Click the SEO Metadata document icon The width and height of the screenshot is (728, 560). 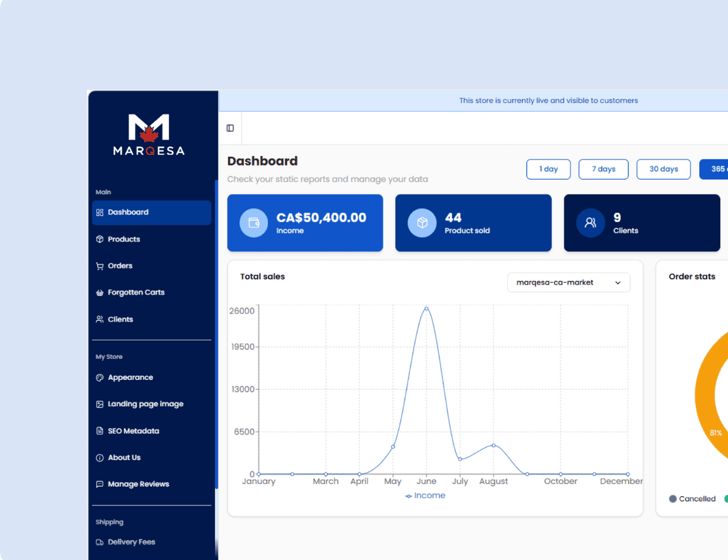point(100,431)
